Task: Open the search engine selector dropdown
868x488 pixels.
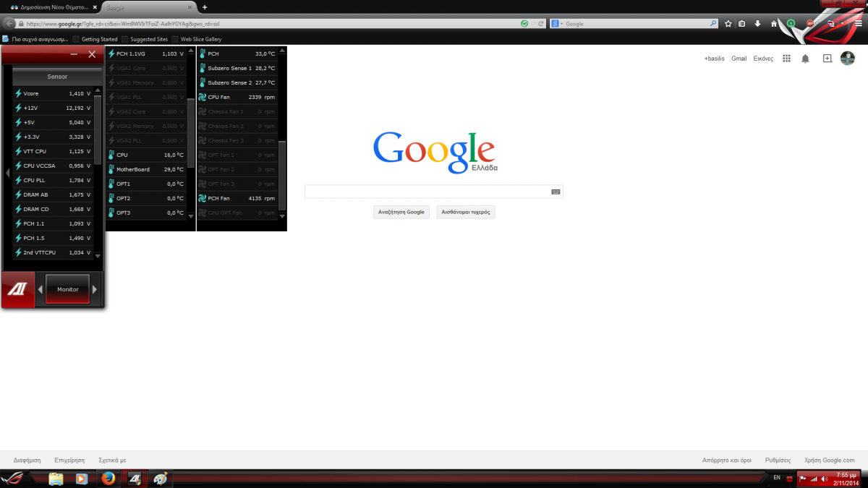Action: [557, 24]
